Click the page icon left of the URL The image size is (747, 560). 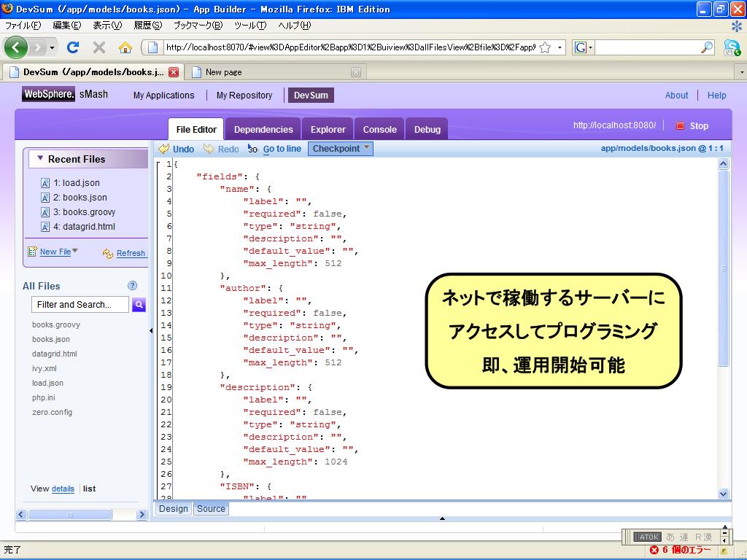(153, 47)
